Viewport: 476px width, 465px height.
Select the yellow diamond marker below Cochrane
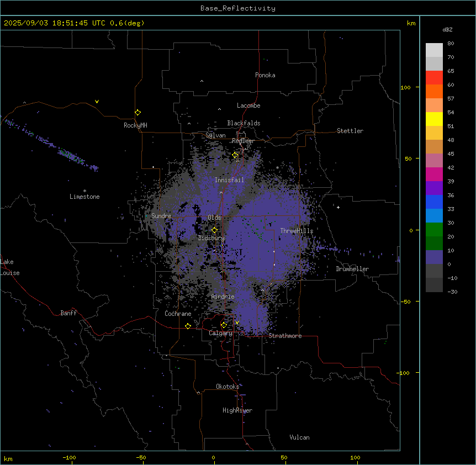point(188,326)
